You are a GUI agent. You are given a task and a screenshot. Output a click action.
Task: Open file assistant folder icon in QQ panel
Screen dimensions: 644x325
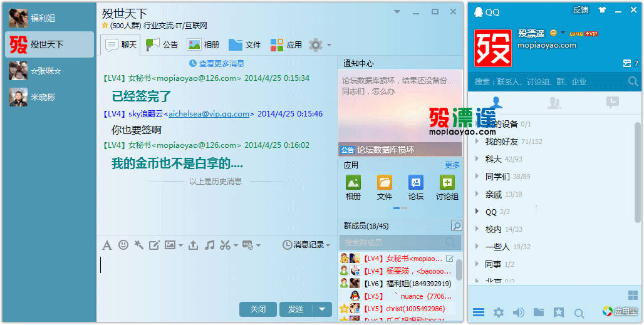(539, 312)
